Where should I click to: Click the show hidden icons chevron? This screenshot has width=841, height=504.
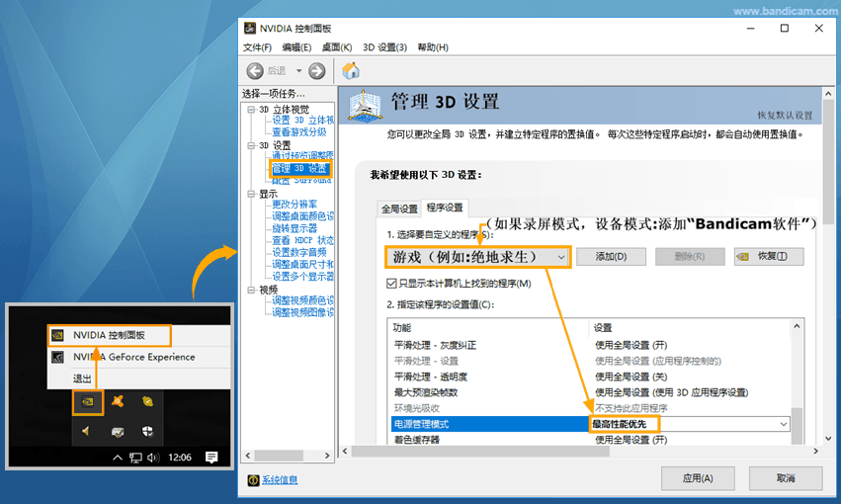118,458
